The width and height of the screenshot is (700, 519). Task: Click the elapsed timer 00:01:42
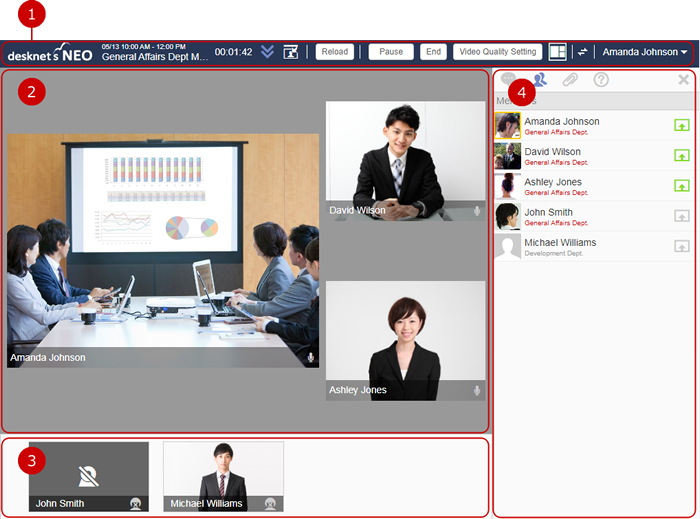click(233, 52)
